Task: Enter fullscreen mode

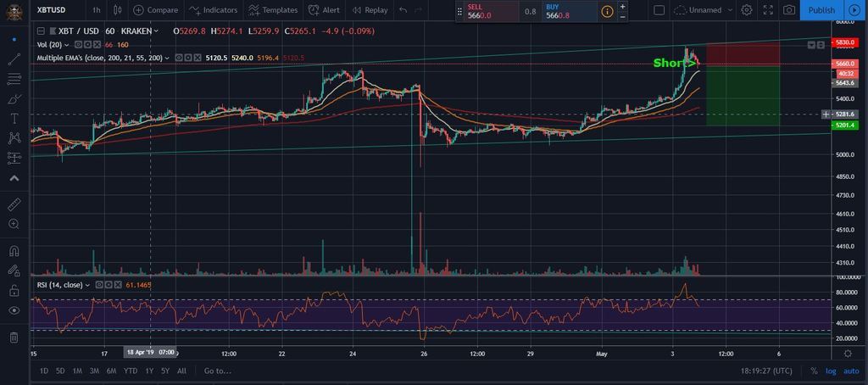Action: (x=768, y=10)
